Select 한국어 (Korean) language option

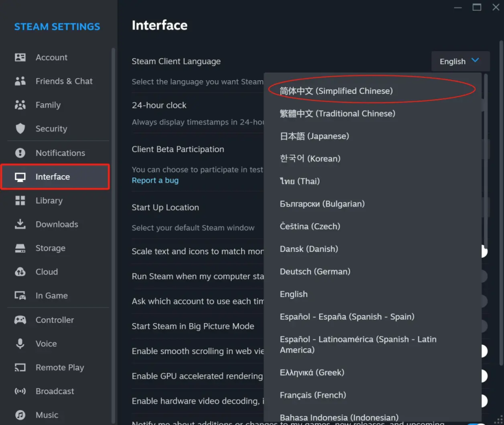pyautogui.click(x=311, y=158)
